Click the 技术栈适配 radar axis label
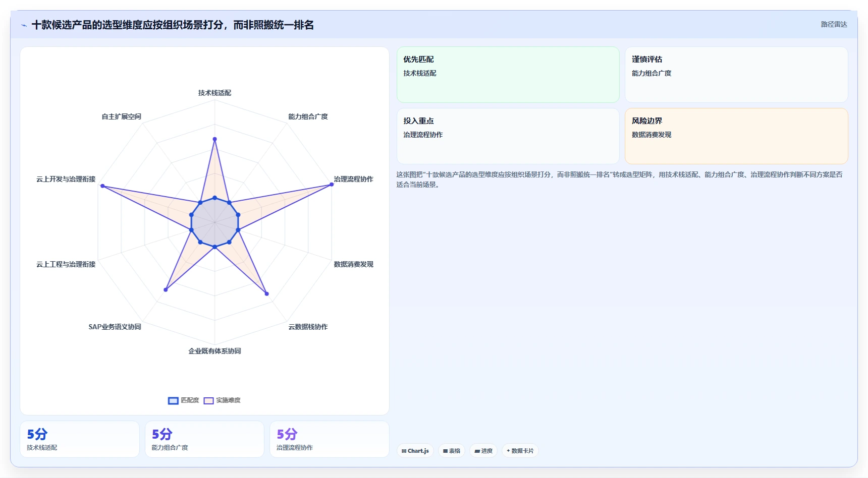 [214, 93]
